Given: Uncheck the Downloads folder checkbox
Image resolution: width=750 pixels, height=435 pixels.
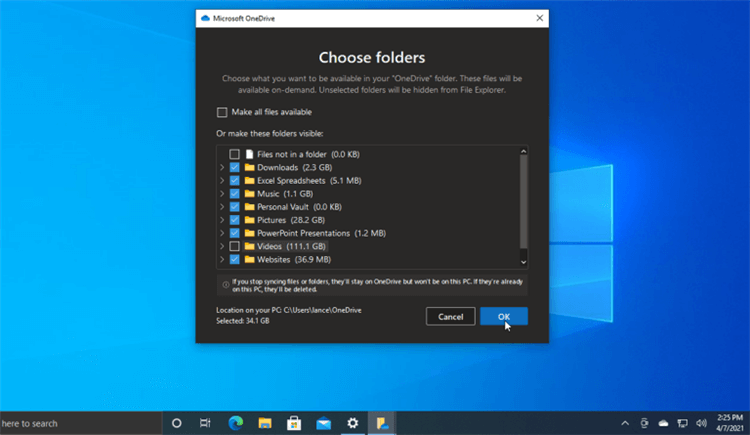Looking at the screenshot, I should click(234, 168).
